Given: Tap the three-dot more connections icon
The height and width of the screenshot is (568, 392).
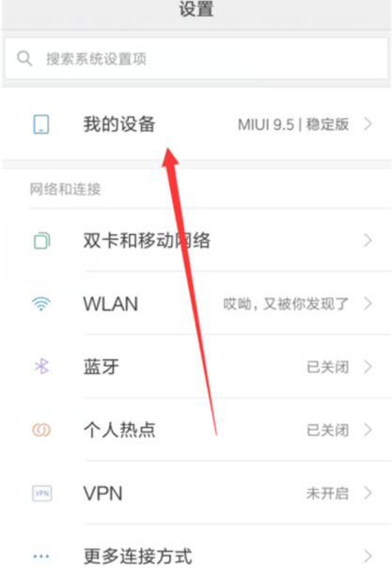Looking at the screenshot, I should tap(41, 556).
